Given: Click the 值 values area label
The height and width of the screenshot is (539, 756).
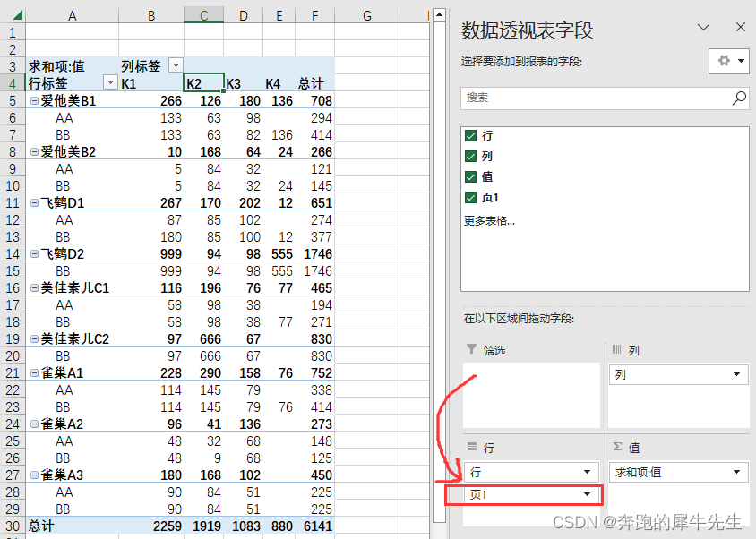Looking at the screenshot, I should coord(634,448).
